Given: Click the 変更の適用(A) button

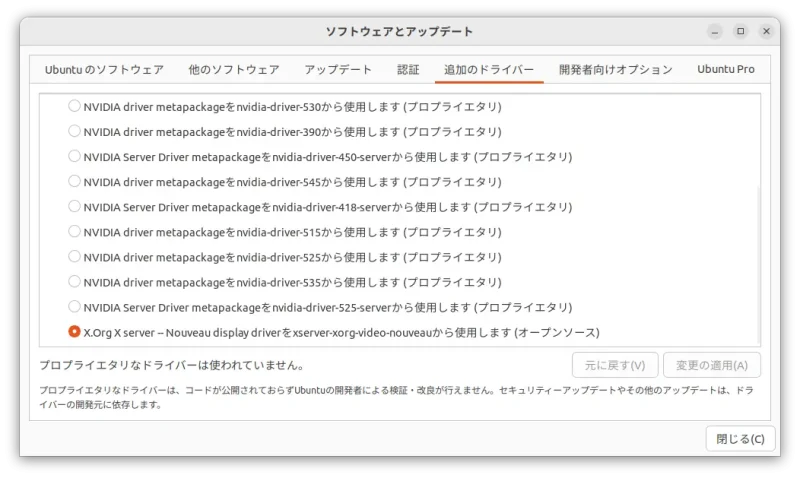Looking at the screenshot, I should click(712, 365).
